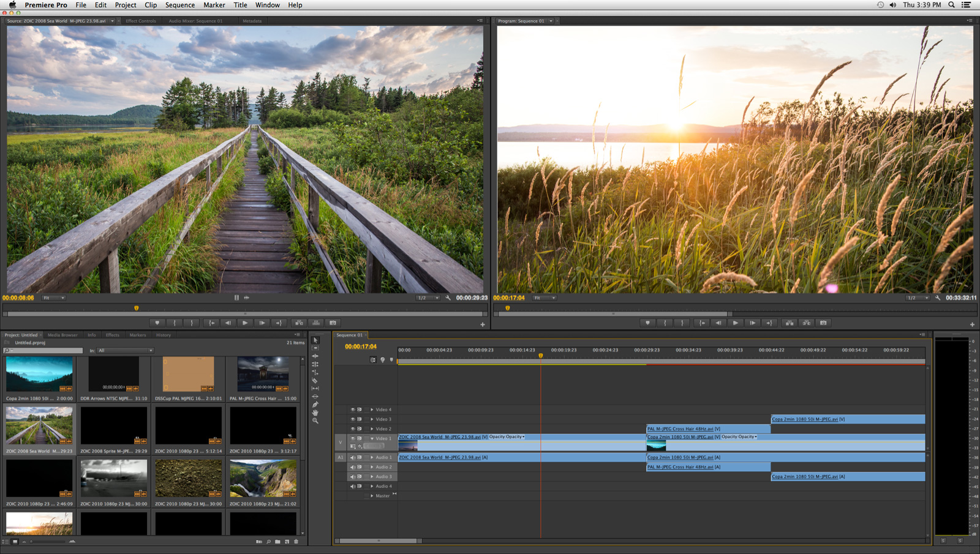Select the Selection tool arrow icon

[315, 340]
